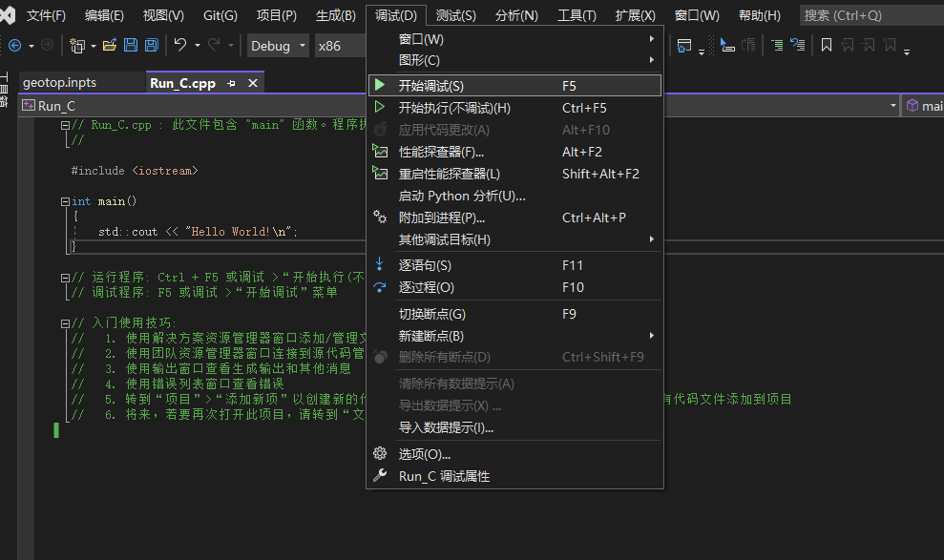Click the performance profiler icon
944x560 pixels.
[x=380, y=151]
